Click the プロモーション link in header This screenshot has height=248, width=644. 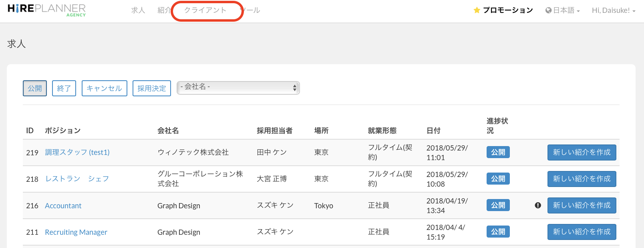tap(507, 10)
